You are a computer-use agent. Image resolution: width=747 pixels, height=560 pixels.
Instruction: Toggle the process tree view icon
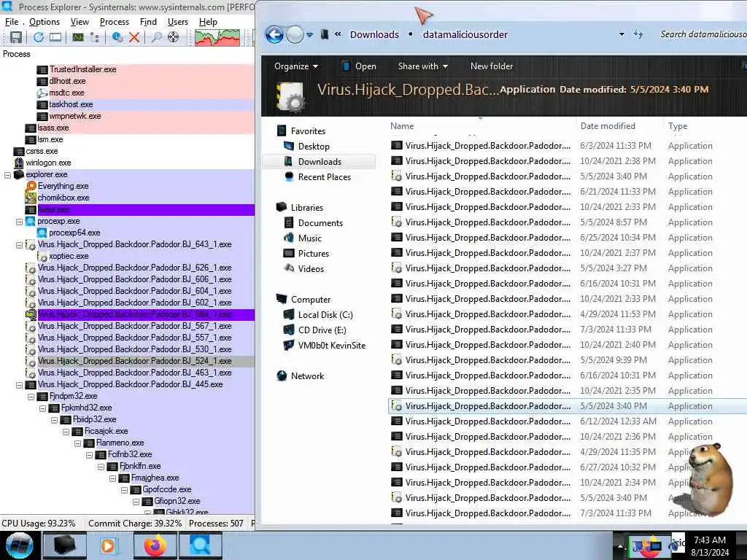94,37
